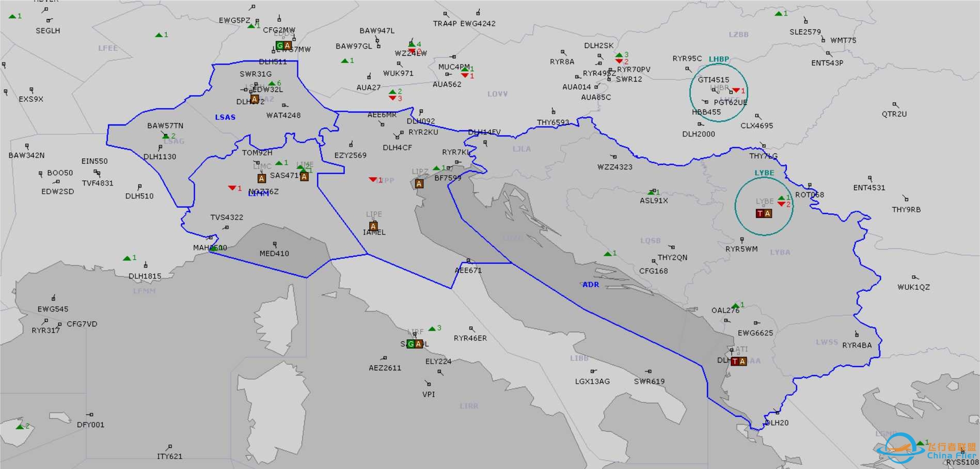Select the BAW57TN flight label
The image size is (980, 469).
[x=165, y=126]
